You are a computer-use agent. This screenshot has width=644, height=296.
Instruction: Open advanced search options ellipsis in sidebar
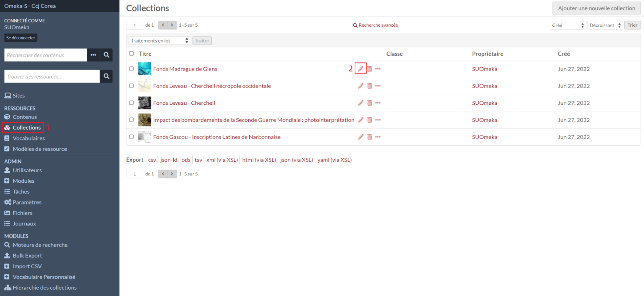93,55
